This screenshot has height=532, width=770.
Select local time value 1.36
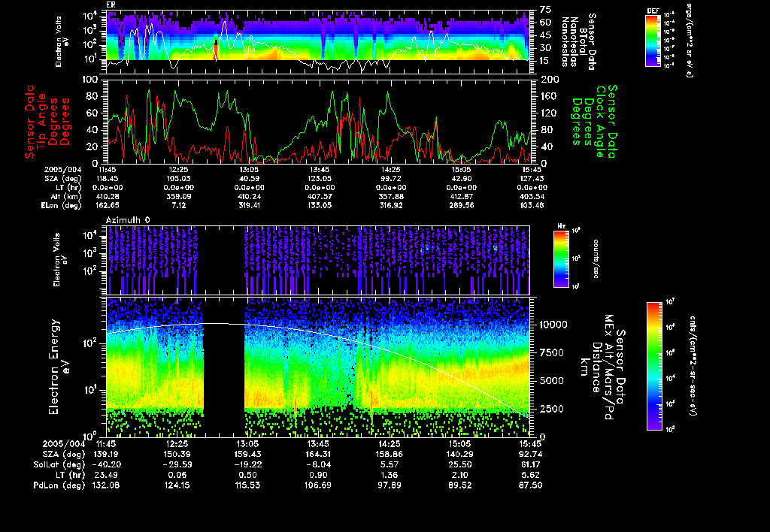389,475
